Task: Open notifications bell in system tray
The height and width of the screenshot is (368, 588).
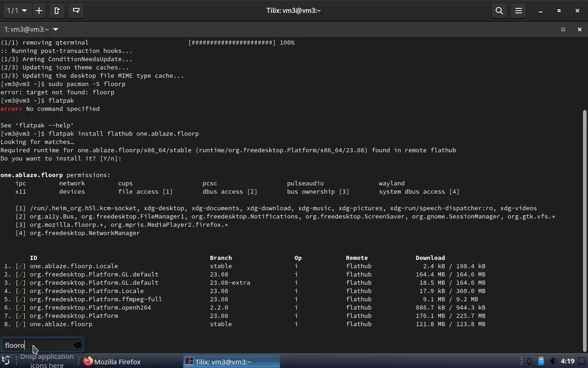Action: tap(529, 362)
